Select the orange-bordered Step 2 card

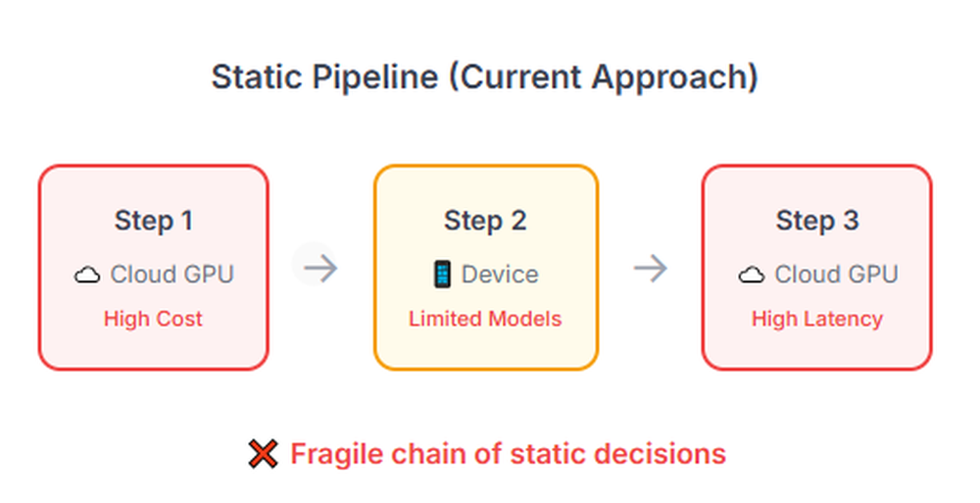point(486,268)
